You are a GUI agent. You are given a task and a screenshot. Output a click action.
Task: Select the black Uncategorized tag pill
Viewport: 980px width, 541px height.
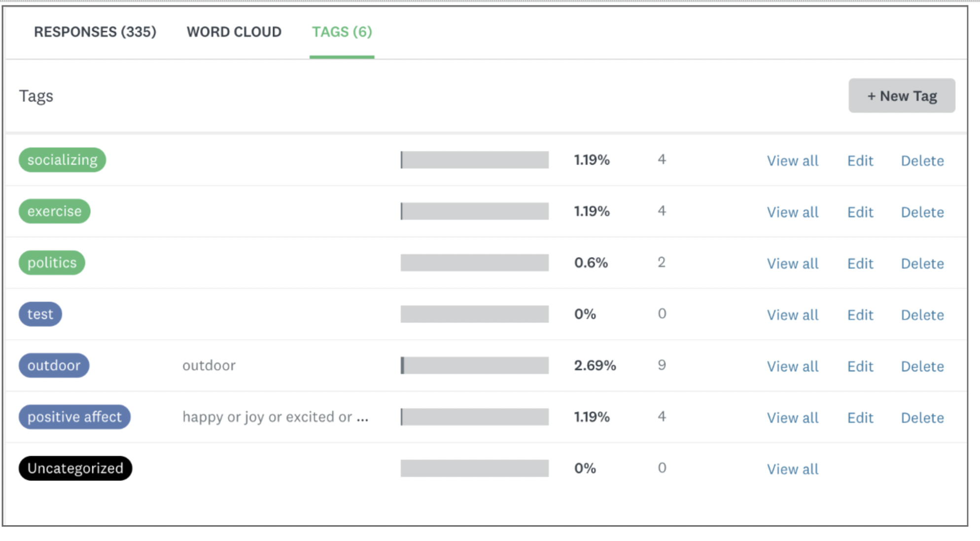(x=75, y=468)
